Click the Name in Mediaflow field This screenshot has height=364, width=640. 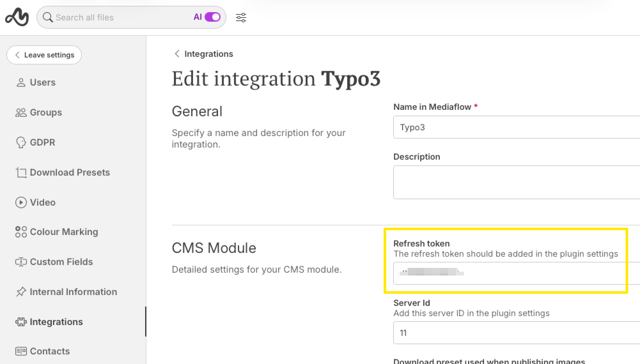tap(515, 127)
